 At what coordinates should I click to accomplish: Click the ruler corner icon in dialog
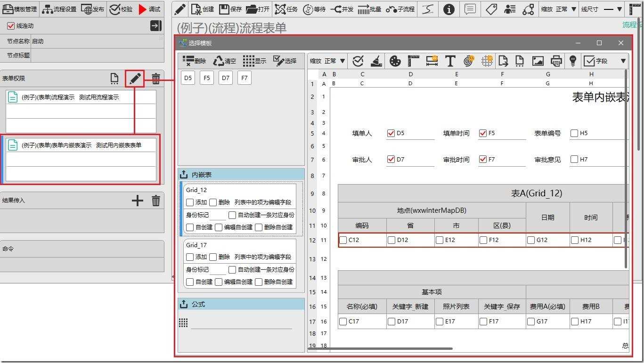[413, 61]
